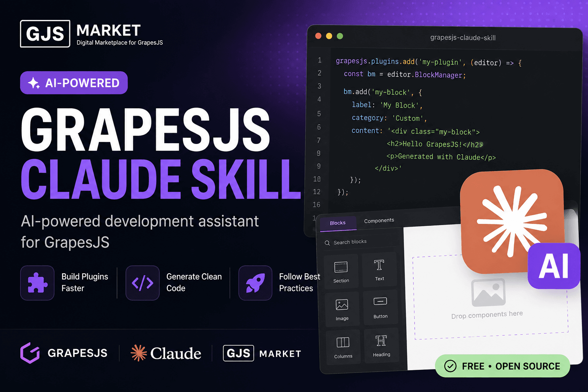Click the purple AI badge icon
Viewport: 588px width, 392px height.
click(x=554, y=266)
